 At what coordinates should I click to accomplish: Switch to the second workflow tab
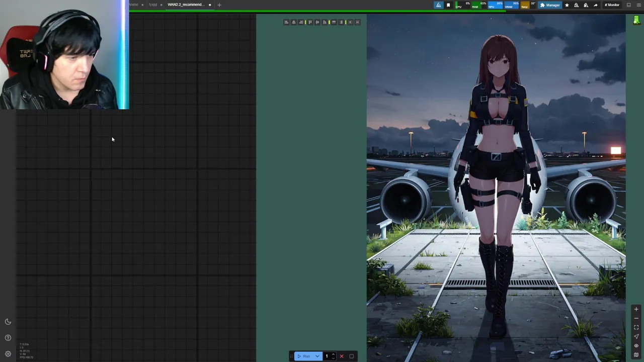coord(153,5)
